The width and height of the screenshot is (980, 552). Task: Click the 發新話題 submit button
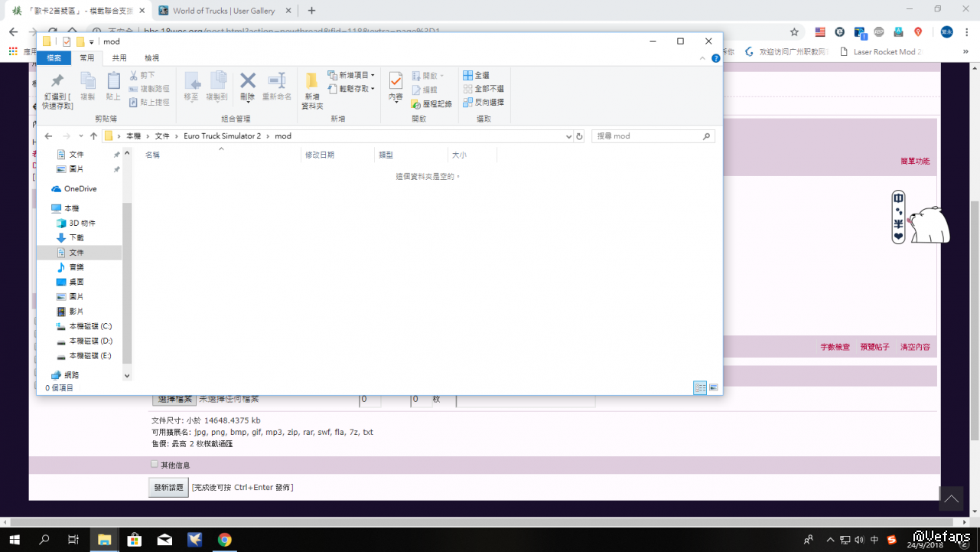pos(168,488)
